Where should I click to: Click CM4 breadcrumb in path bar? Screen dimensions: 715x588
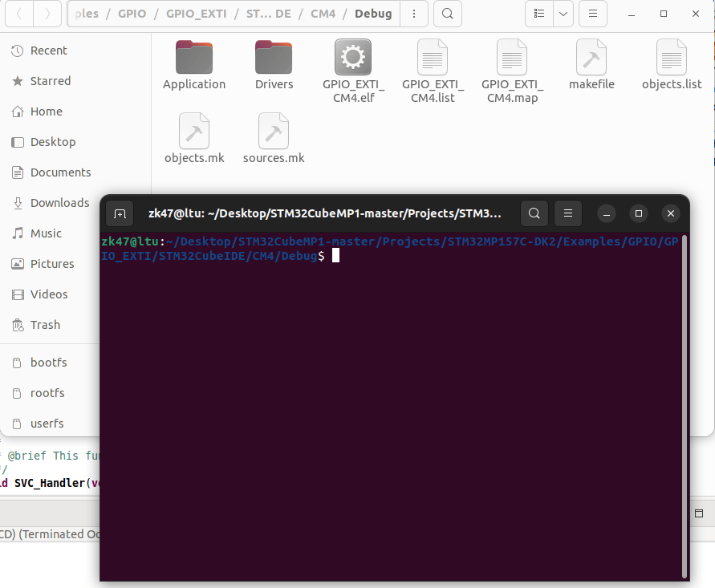tap(323, 14)
